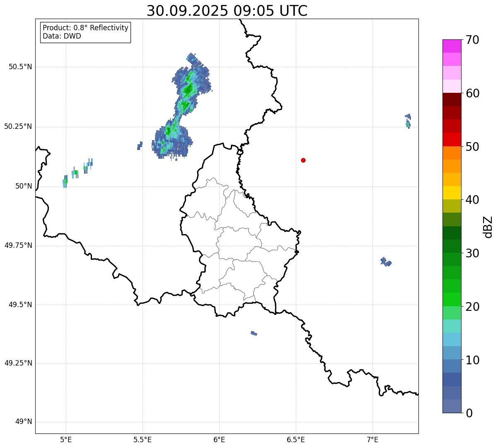Click the Product 0.8° Reflectivity info box
The image size is (498, 448).
(86, 32)
